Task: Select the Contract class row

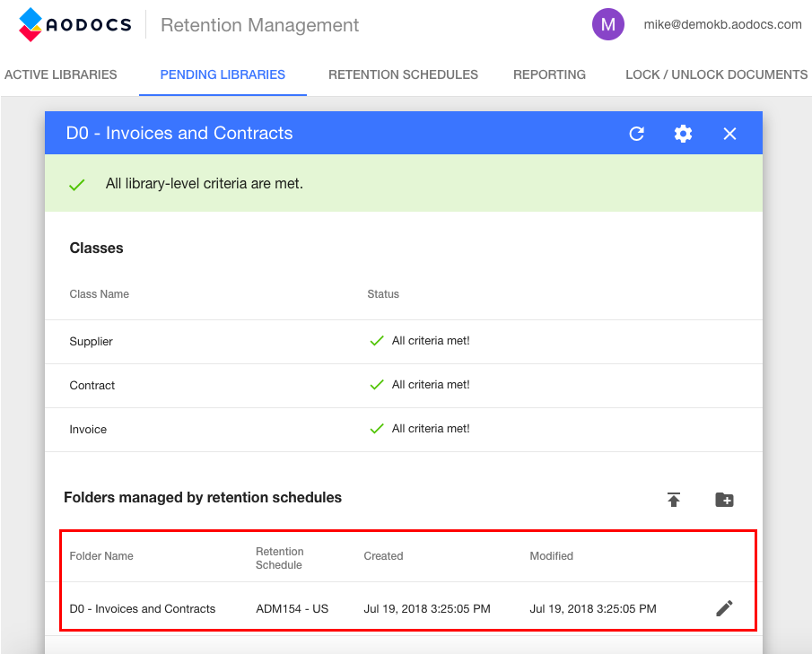Action: [92, 385]
